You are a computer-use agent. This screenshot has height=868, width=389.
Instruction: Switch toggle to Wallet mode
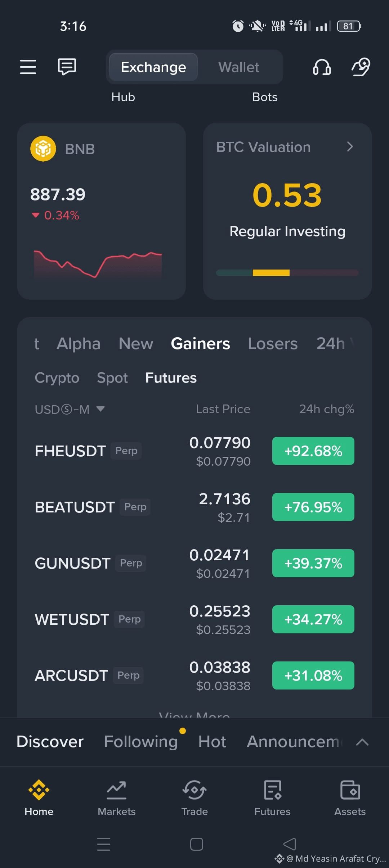coord(239,67)
